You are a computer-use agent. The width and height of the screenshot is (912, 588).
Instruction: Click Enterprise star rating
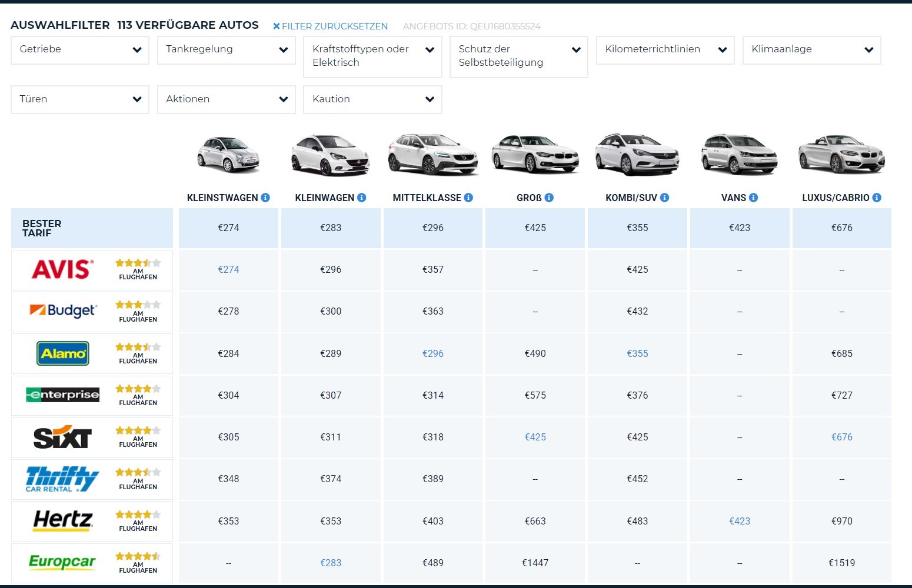pyautogui.click(x=138, y=389)
